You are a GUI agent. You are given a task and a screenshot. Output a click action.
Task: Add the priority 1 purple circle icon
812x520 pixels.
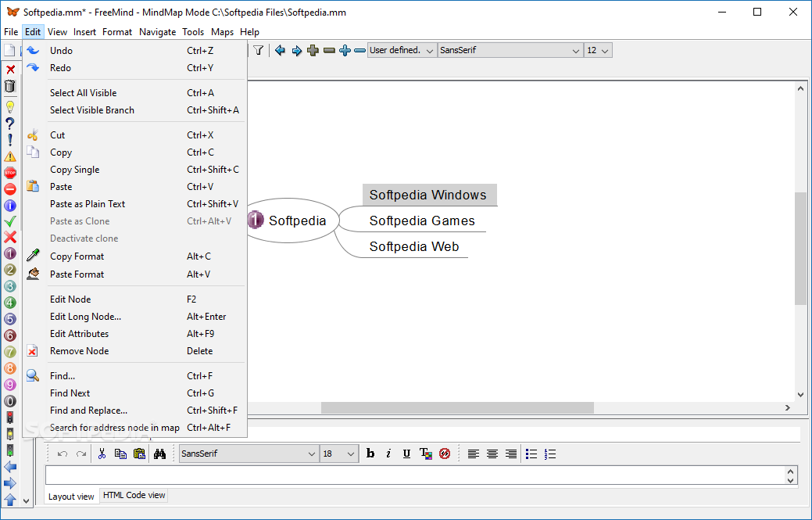coord(10,254)
